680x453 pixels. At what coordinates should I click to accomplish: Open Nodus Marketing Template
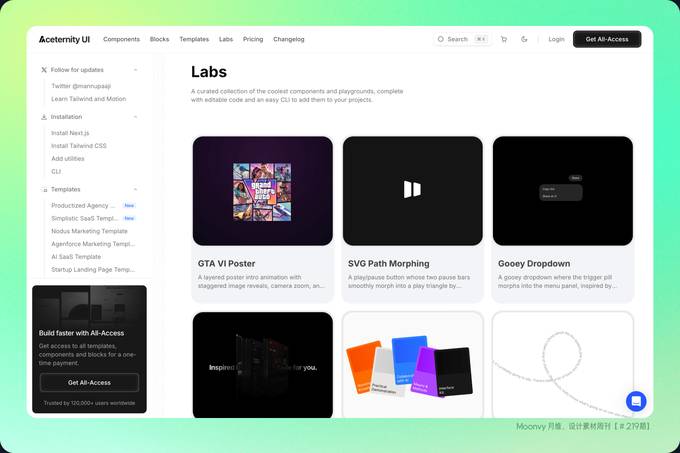(x=89, y=231)
